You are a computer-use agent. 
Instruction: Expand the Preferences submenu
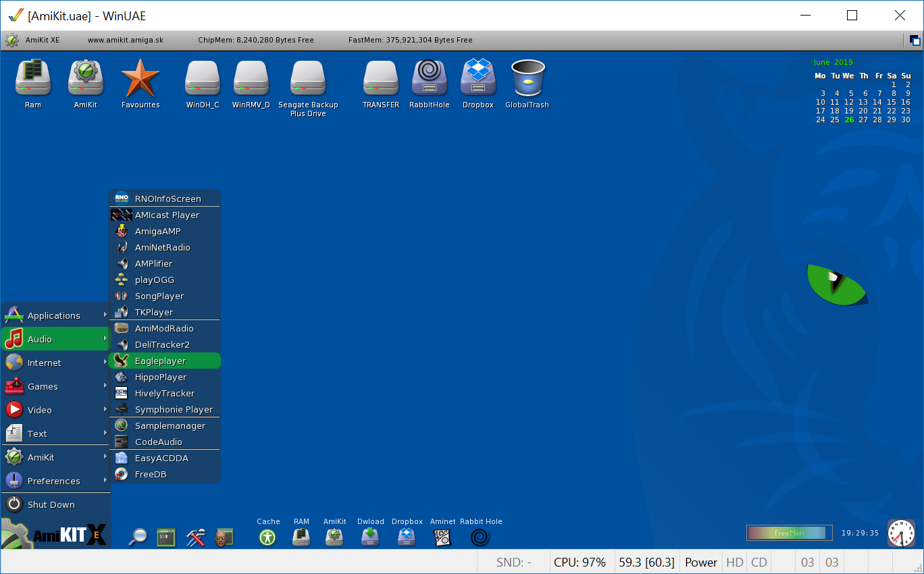click(55, 481)
